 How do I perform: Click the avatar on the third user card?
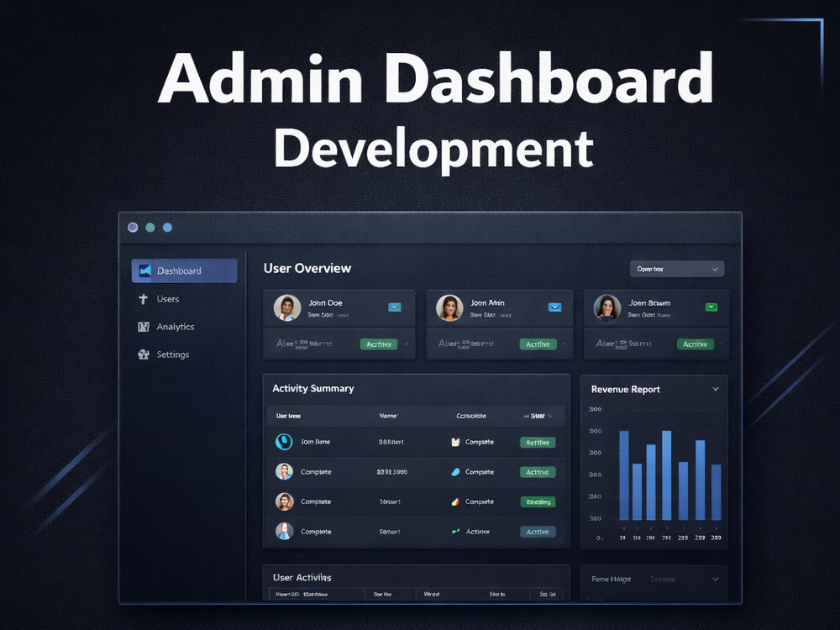tap(607, 308)
